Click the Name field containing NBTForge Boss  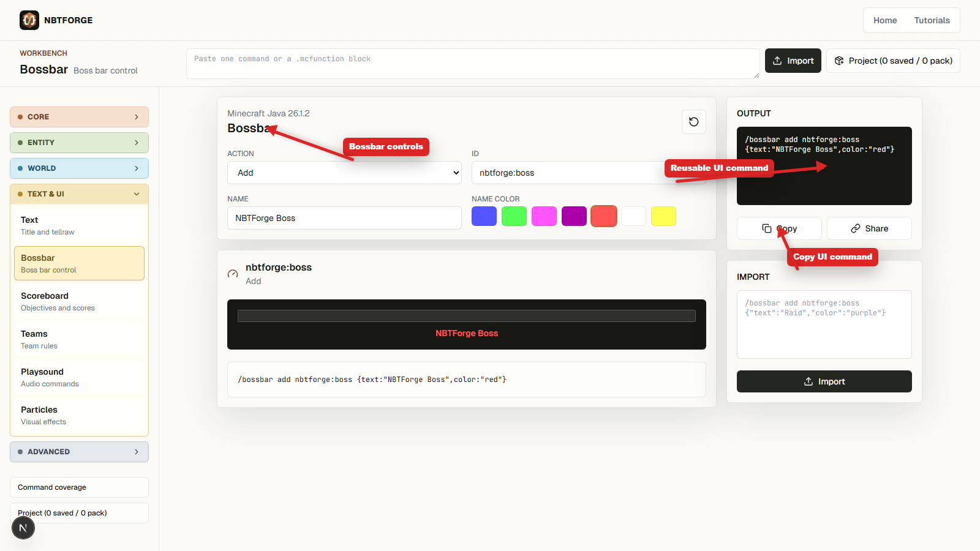click(x=344, y=218)
